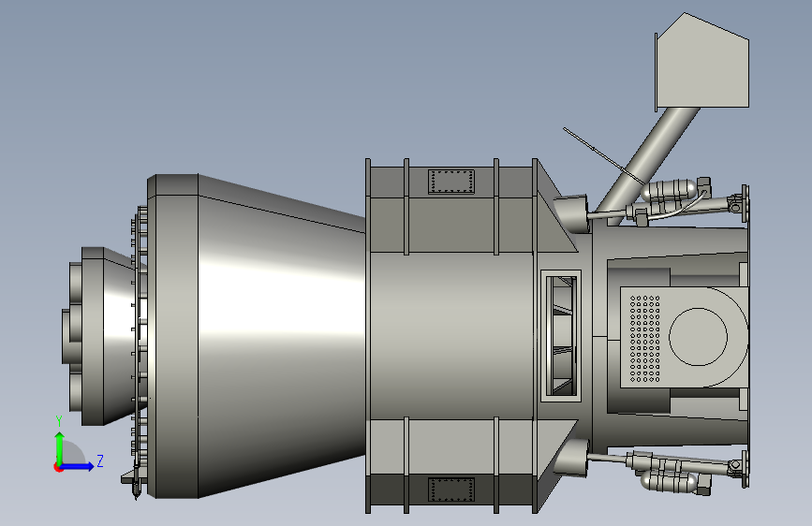Click the red X axis dot at triad origin

[58, 467]
